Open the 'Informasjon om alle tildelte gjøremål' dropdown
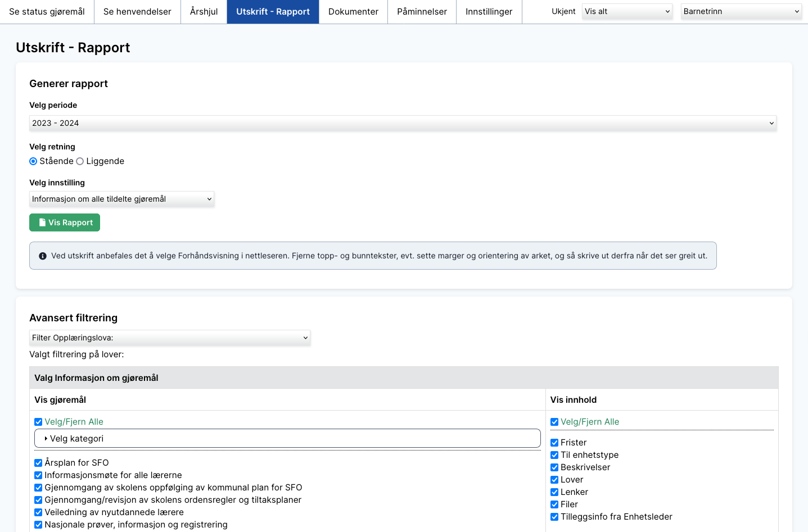808x532 pixels. (x=121, y=199)
